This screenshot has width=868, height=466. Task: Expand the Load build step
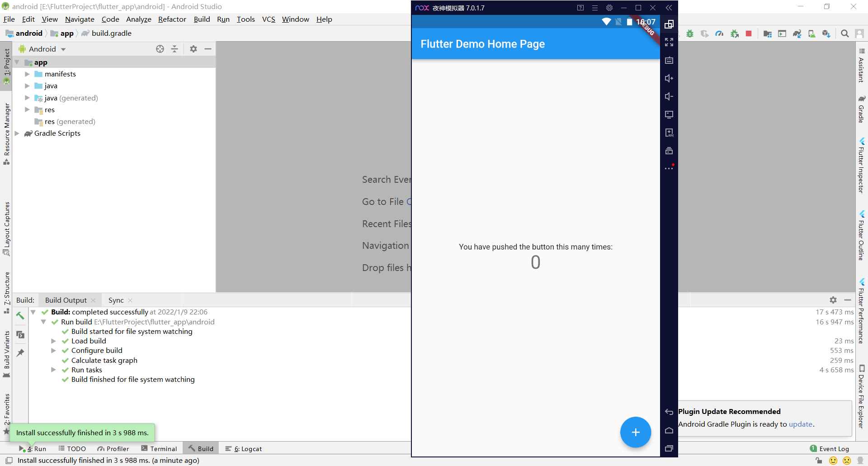(x=53, y=341)
